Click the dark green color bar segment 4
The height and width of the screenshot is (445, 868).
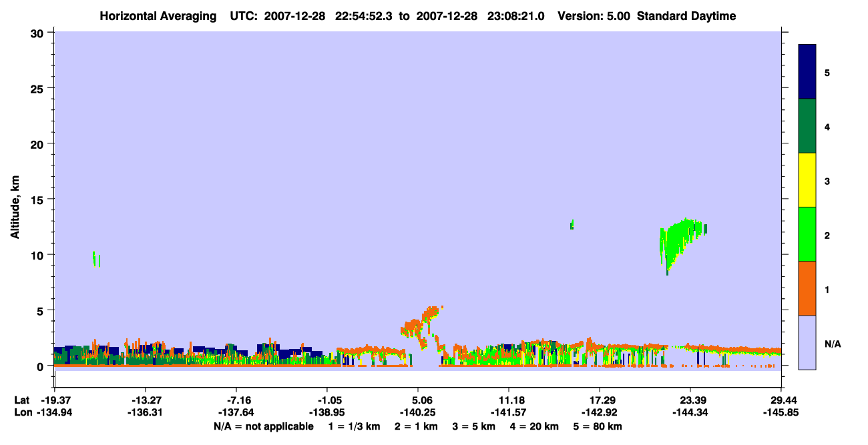tap(807, 126)
